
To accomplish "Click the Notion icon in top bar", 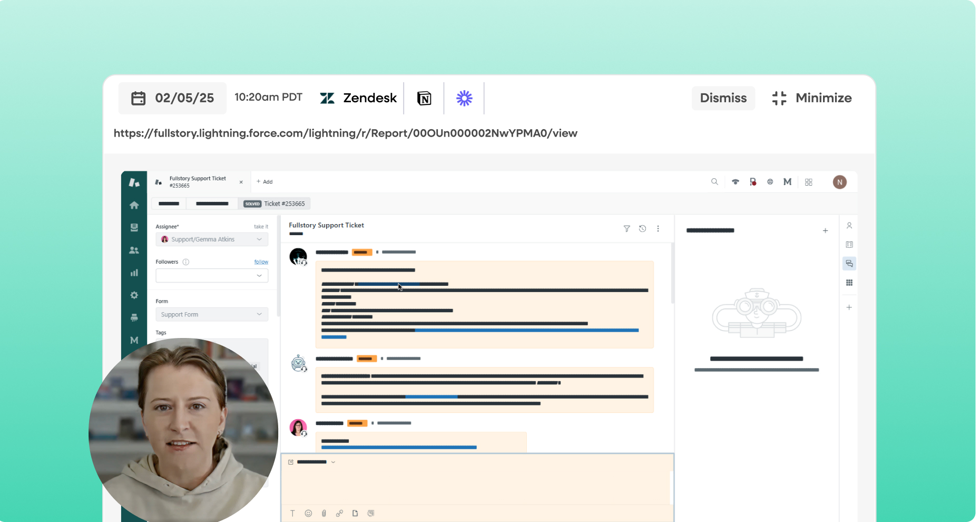I will (424, 99).
